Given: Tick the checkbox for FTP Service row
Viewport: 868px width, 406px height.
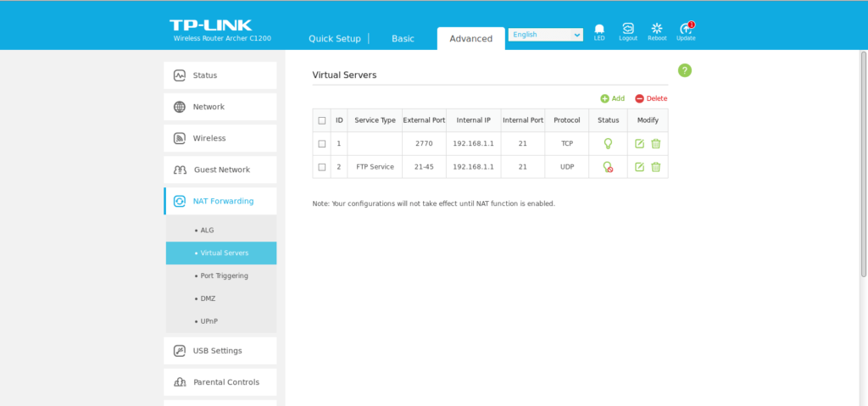Looking at the screenshot, I should click(322, 167).
